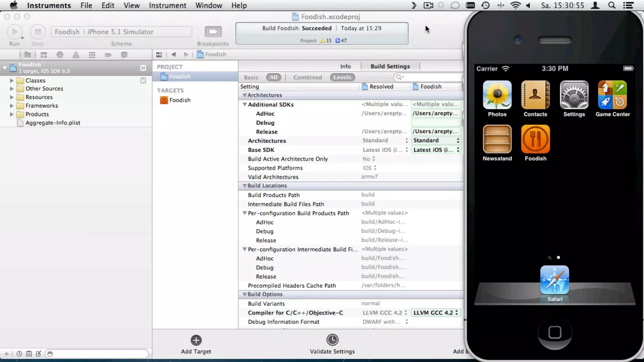The width and height of the screenshot is (644, 362).
Task: Collapse the Build Locations section
Action: (244, 186)
